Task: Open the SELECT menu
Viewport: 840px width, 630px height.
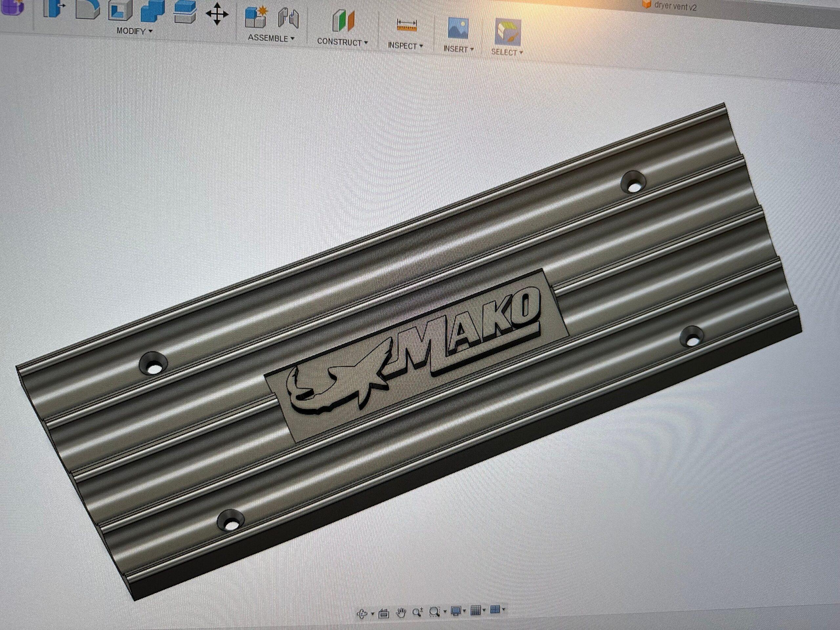Action: click(507, 52)
